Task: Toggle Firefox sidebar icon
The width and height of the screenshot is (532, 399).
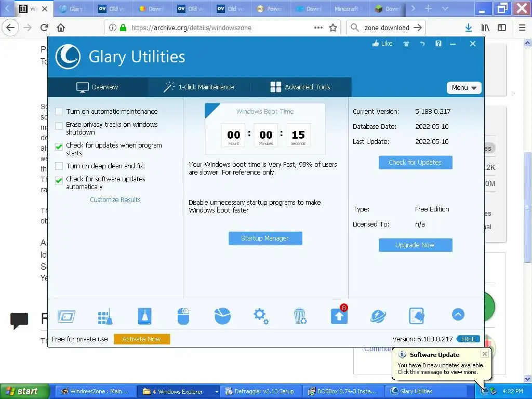Action: click(502, 28)
